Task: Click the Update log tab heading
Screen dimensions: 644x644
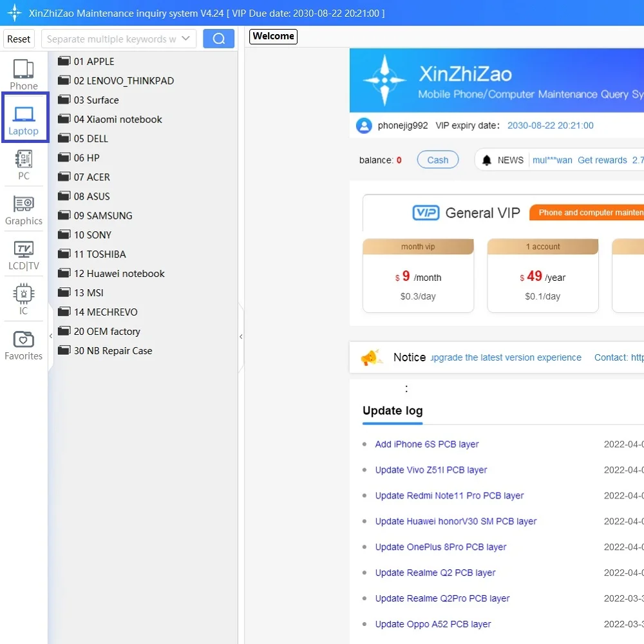Action: click(392, 411)
